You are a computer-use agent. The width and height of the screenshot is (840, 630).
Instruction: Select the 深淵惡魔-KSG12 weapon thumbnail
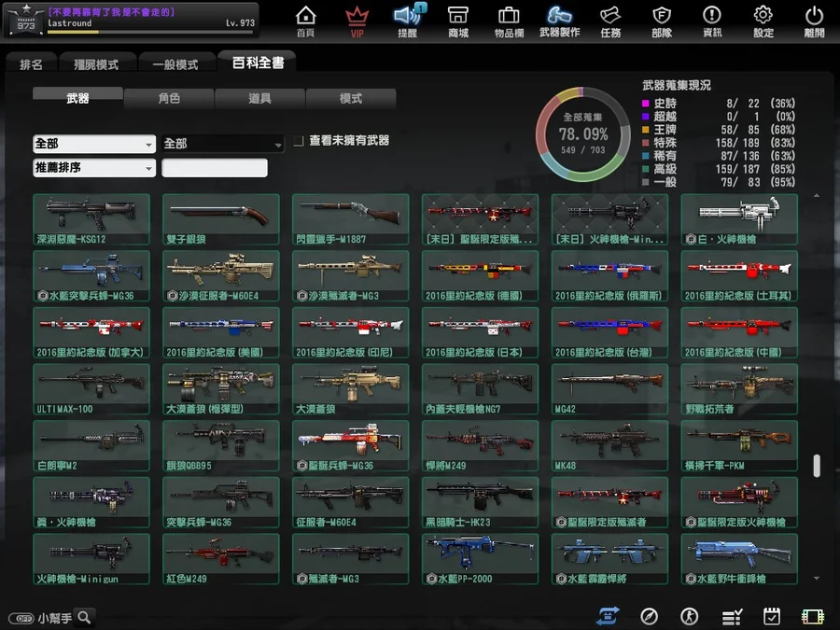[x=91, y=219]
